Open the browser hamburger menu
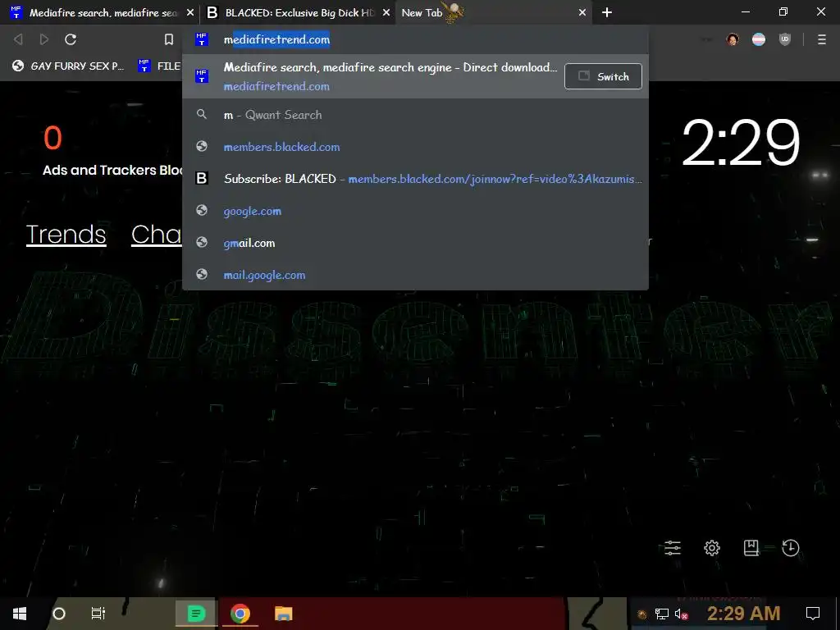 pyautogui.click(x=822, y=39)
